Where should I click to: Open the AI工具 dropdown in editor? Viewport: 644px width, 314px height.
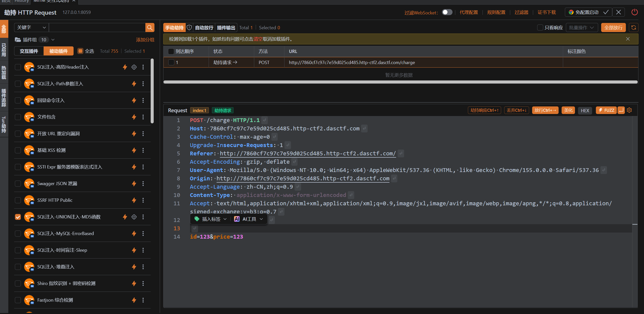[x=249, y=219]
